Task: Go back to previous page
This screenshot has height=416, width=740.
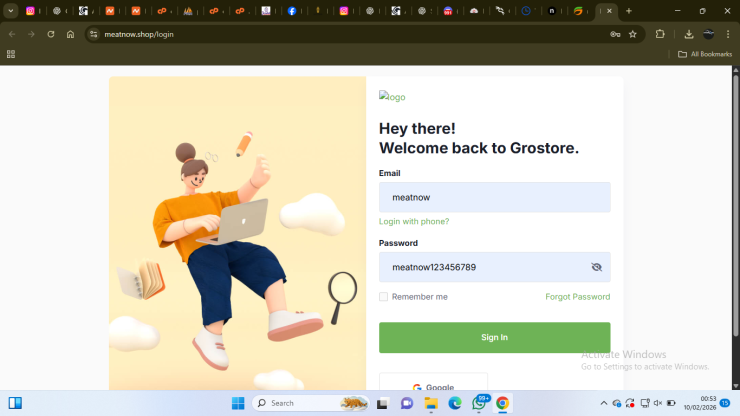Action: click(x=12, y=34)
